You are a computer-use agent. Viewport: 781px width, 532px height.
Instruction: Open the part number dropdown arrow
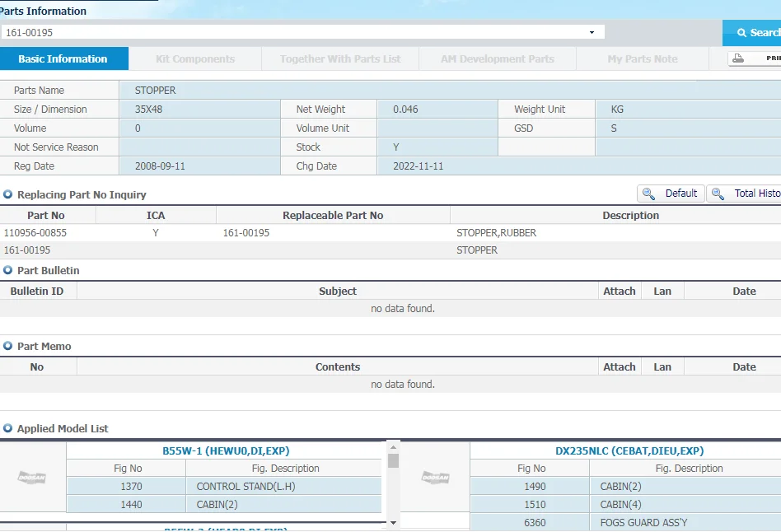[x=592, y=33]
